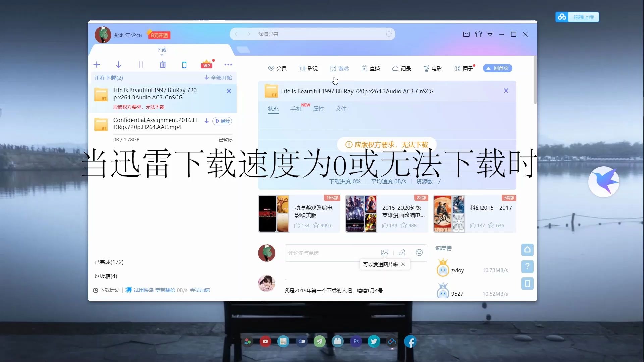644x362 pixels.
Task: Click the insert image icon in comment box
Action: (x=385, y=253)
